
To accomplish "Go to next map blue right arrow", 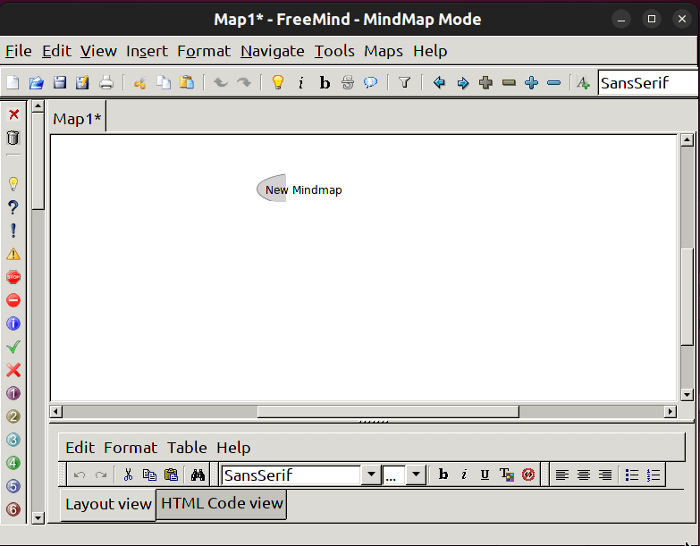I will 462,83.
